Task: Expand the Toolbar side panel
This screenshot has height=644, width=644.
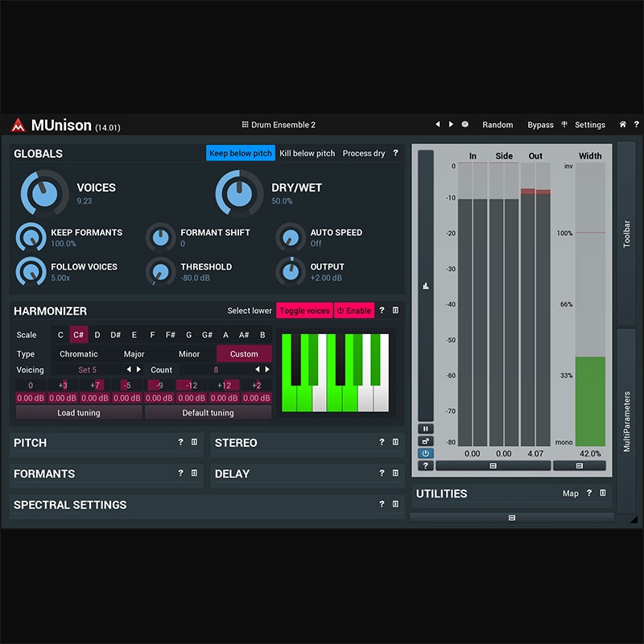Action: pyautogui.click(x=626, y=233)
